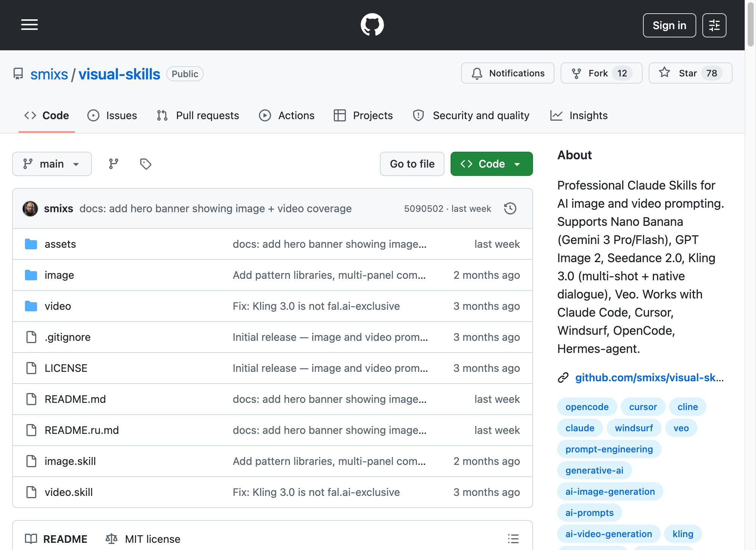
Task: Open the LICENSE file
Action: pos(66,368)
